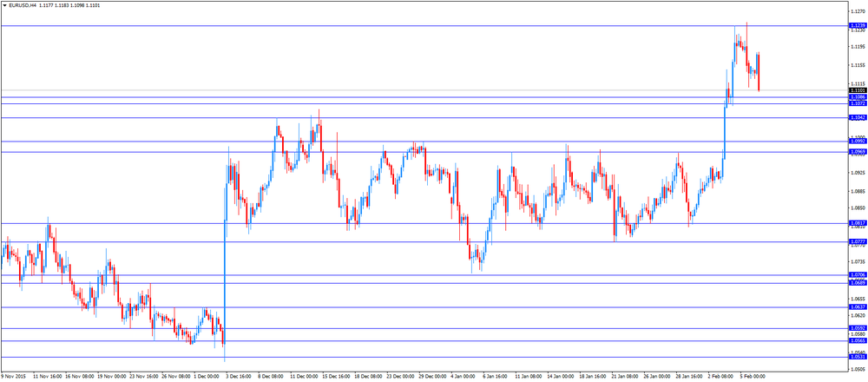Click the 1.0817 support line label
868x382 pixels.
click(x=858, y=223)
